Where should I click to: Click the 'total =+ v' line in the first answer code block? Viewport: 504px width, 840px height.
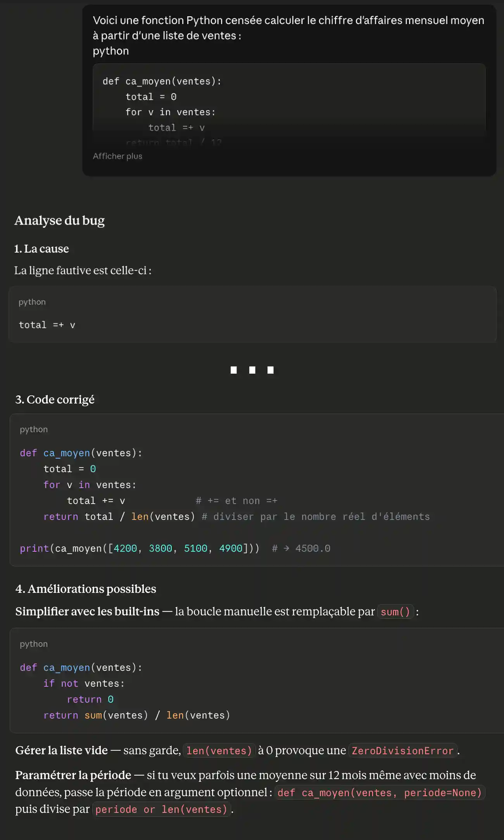(x=47, y=325)
